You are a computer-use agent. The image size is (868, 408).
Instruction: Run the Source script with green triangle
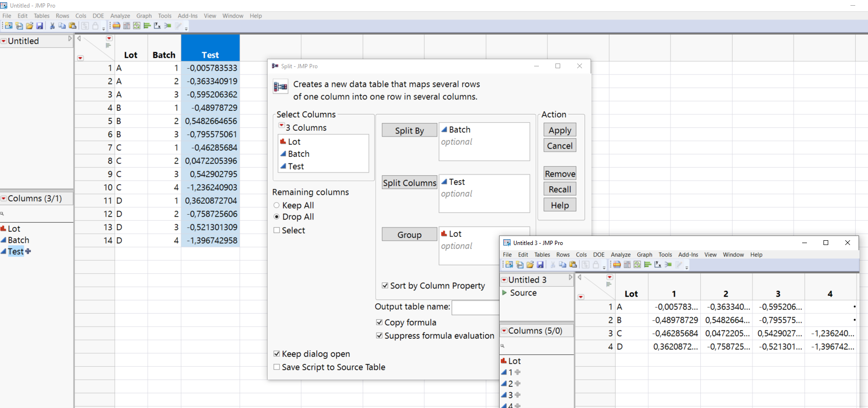505,293
